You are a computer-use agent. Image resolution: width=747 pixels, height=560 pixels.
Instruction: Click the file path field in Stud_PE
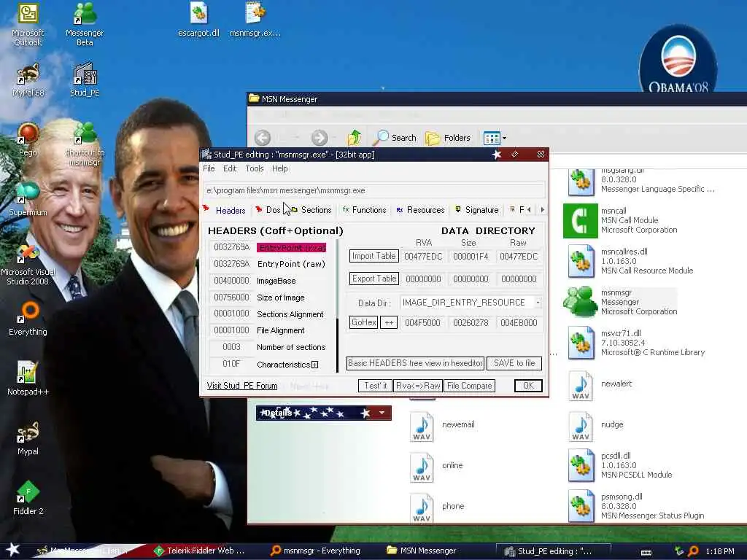click(374, 190)
